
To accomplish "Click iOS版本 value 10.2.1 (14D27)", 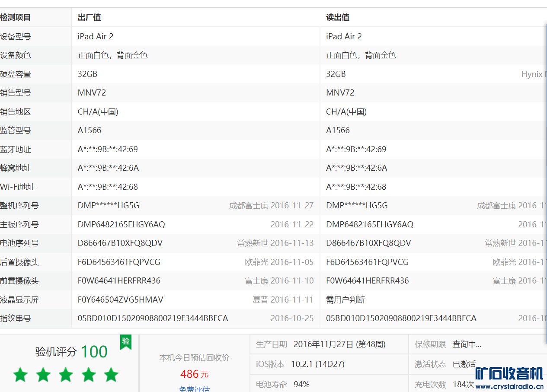I will click(x=317, y=364).
